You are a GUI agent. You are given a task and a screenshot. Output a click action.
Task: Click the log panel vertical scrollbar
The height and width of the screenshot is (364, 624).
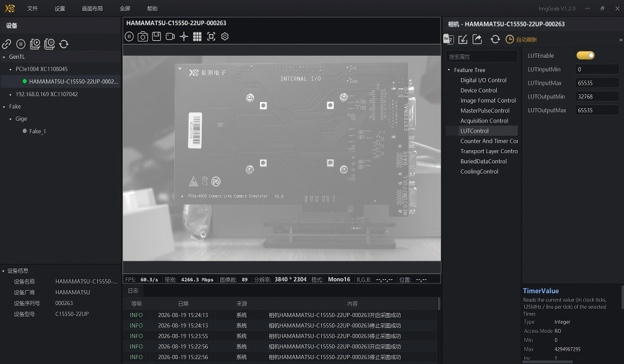[439, 303]
